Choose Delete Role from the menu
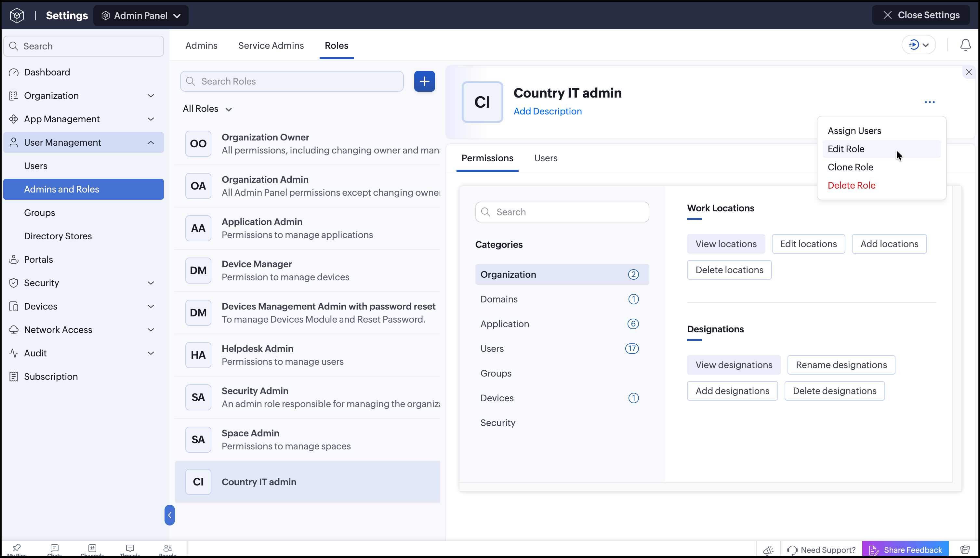 (x=881, y=185)
